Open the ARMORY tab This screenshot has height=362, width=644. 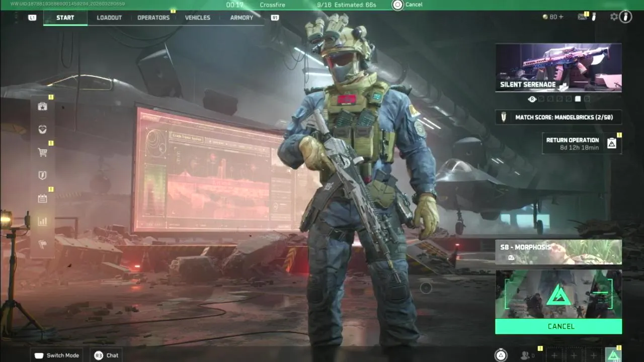[x=242, y=18]
